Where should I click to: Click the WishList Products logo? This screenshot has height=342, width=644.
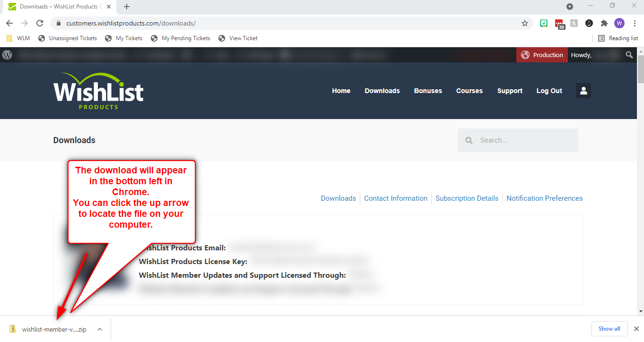[x=98, y=91]
